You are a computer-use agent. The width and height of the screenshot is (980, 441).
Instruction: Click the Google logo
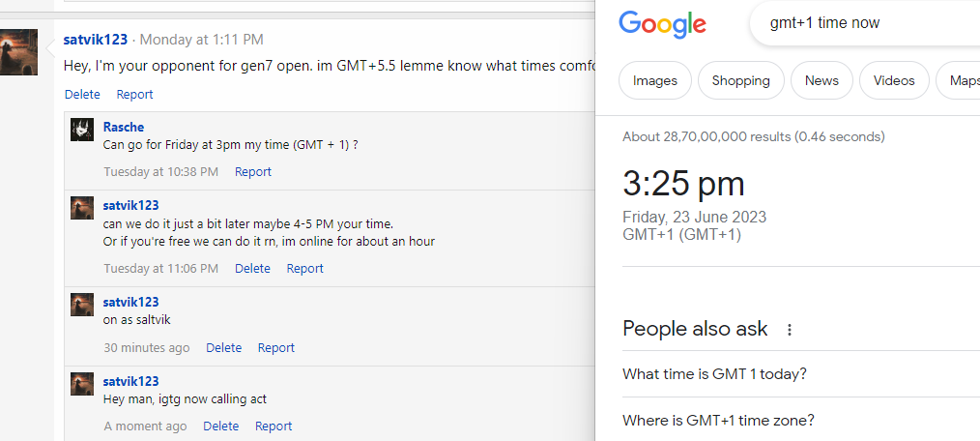[x=662, y=23]
